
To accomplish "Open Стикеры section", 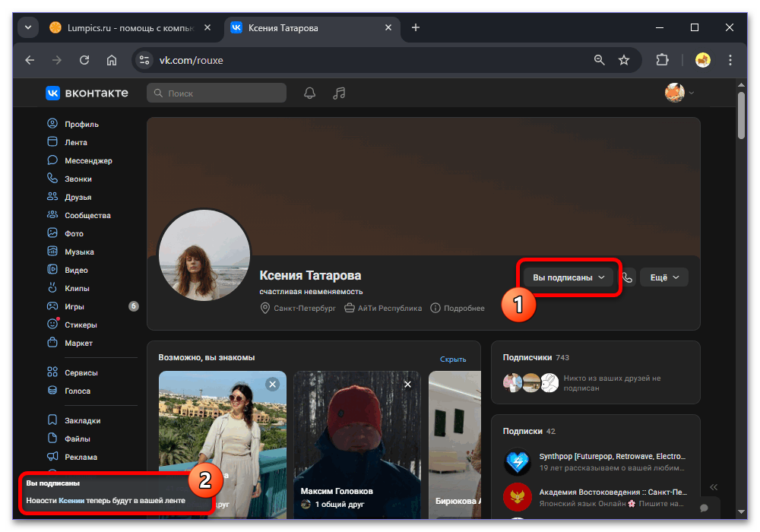I will (72, 325).
